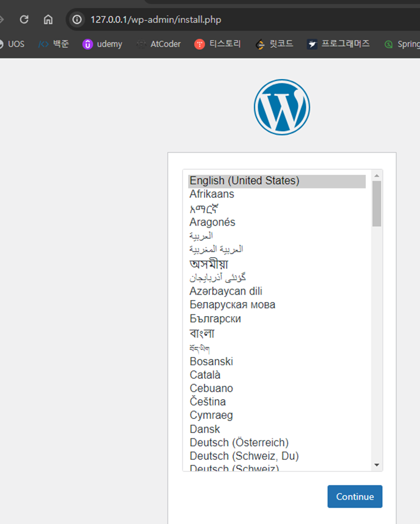The width and height of the screenshot is (420, 524).
Task: Select the گؤنئی آذربایجان language option
Action: click(x=276, y=278)
